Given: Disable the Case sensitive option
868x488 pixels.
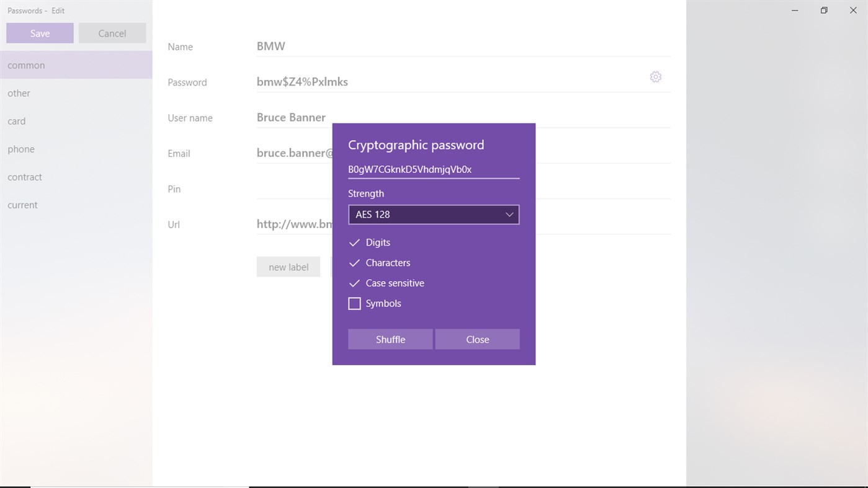Looking at the screenshot, I should (355, 283).
